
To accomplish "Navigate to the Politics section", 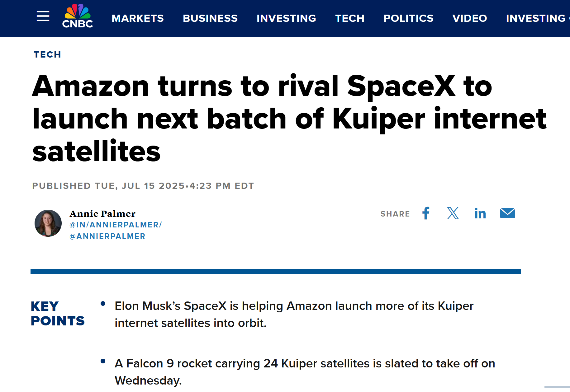I will tap(408, 18).
